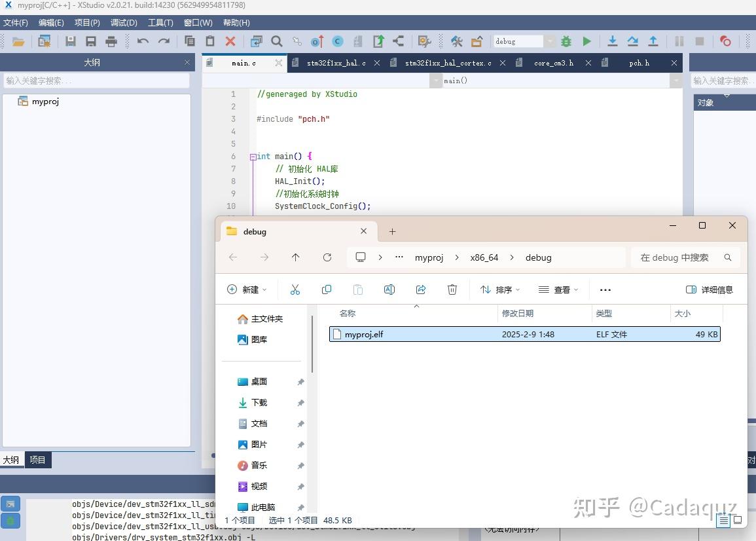Open the 帮助(H) menu
This screenshot has height=541, width=756.
tap(236, 23)
